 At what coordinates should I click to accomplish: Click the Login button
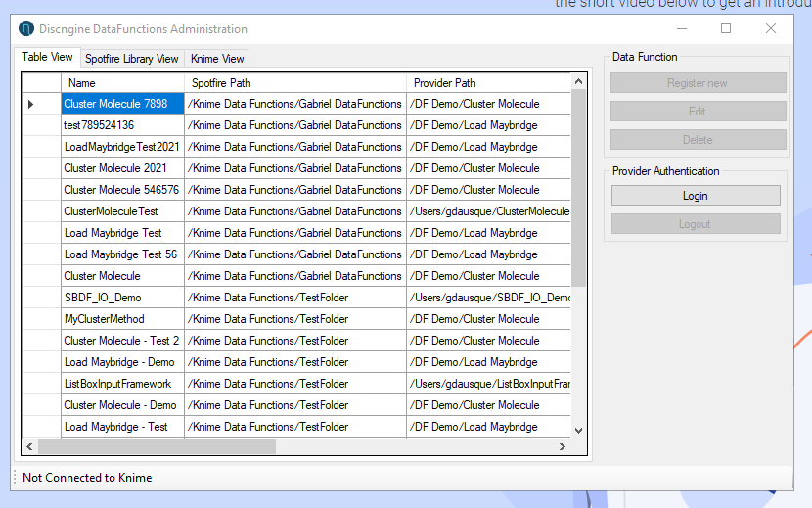click(x=696, y=196)
